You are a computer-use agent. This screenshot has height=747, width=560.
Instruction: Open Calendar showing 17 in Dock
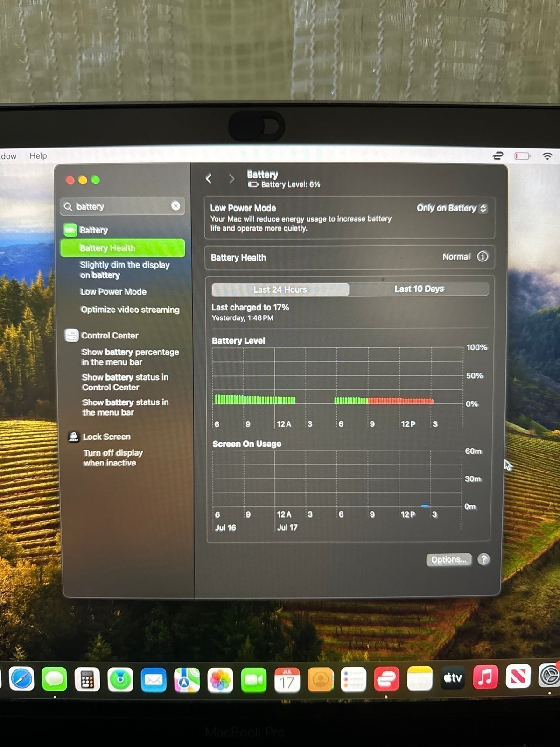click(287, 680)
